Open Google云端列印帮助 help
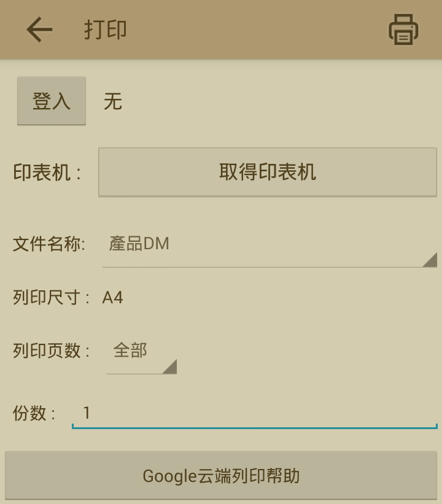The image size is (442, 504). (x=221, y=475)
